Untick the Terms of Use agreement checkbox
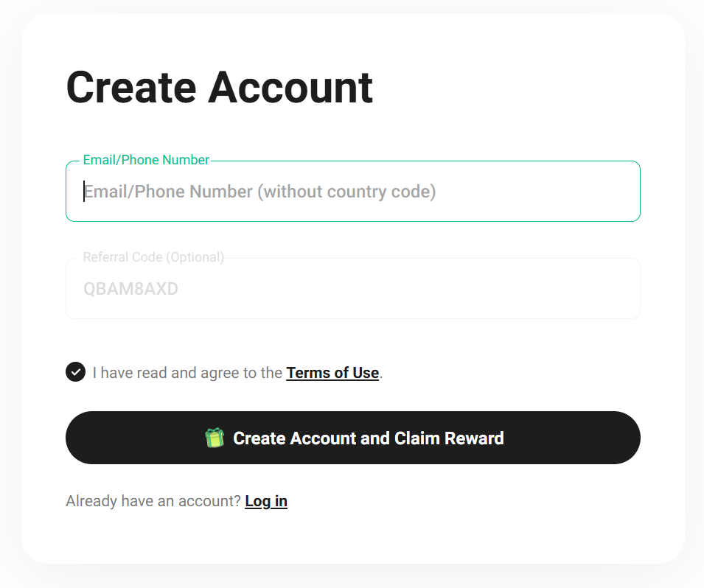The image size is (704, 588). [75, 372]
